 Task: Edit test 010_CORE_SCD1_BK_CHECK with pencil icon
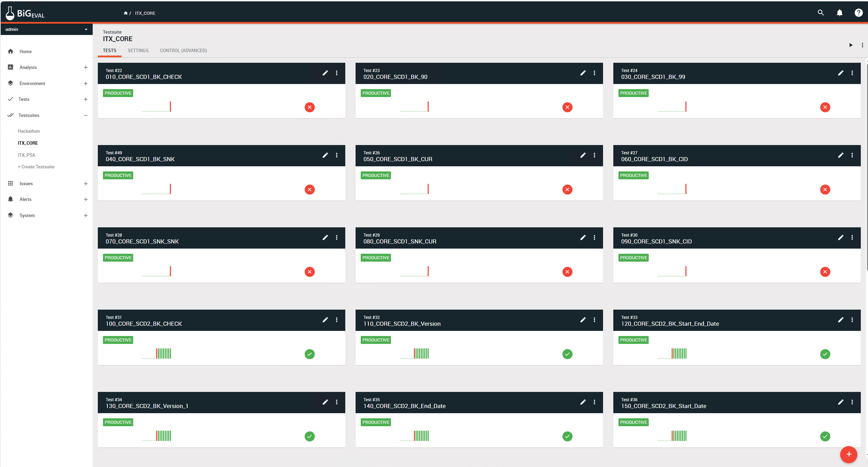(x=325, y=73)
